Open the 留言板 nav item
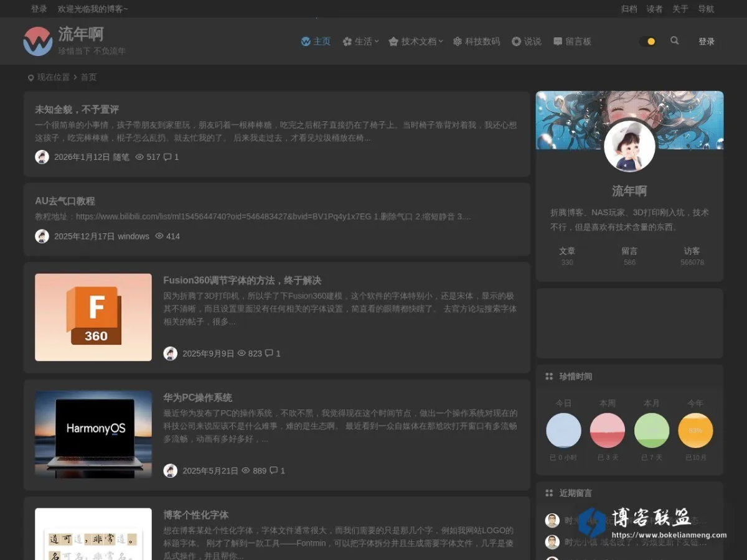The image size is (747, 560). click(572, 42)
